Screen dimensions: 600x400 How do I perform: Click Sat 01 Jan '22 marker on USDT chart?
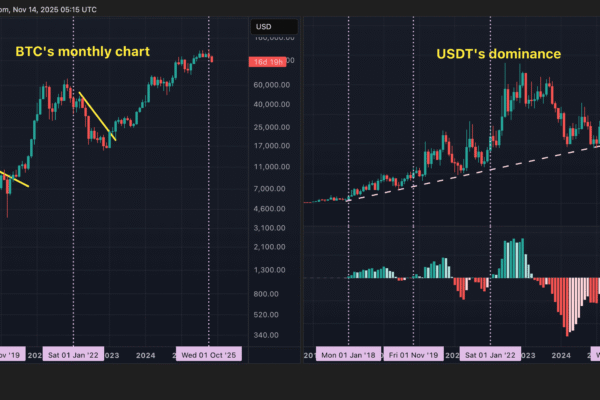coord(491,355)
